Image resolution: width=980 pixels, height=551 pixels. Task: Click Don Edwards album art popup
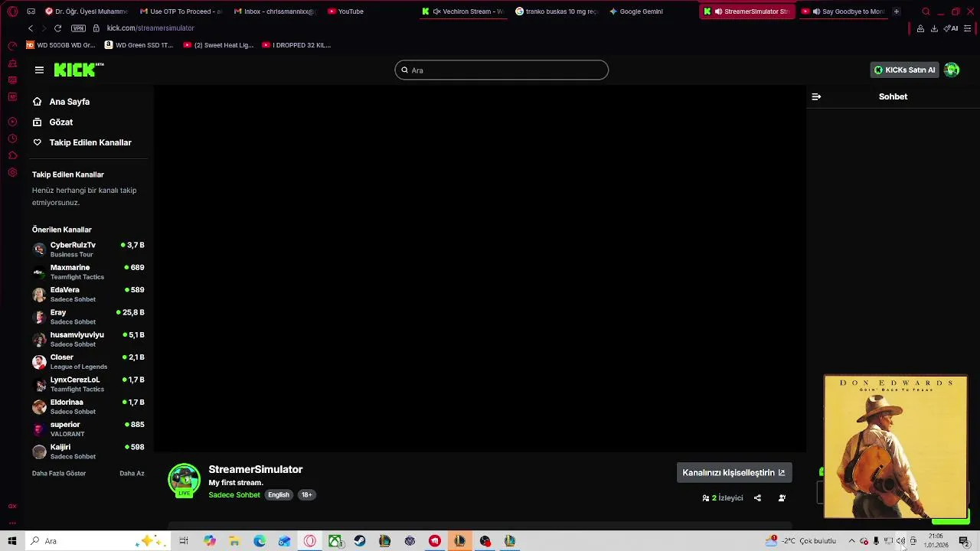coord(896,447)
